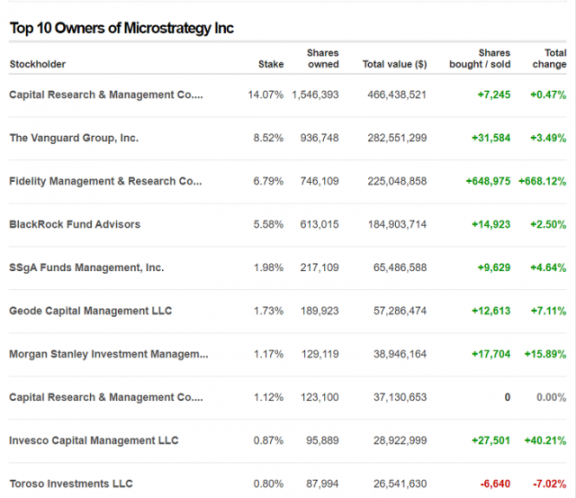Select the +9,629 shares bought value
This screenshot has width=576, height=498.
coord(494,267)
